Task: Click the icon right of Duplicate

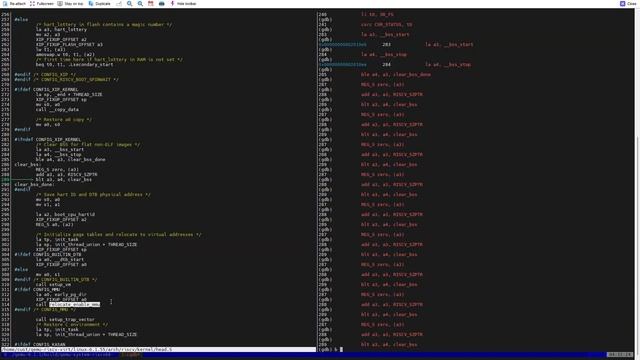Action: coord(119,3)
